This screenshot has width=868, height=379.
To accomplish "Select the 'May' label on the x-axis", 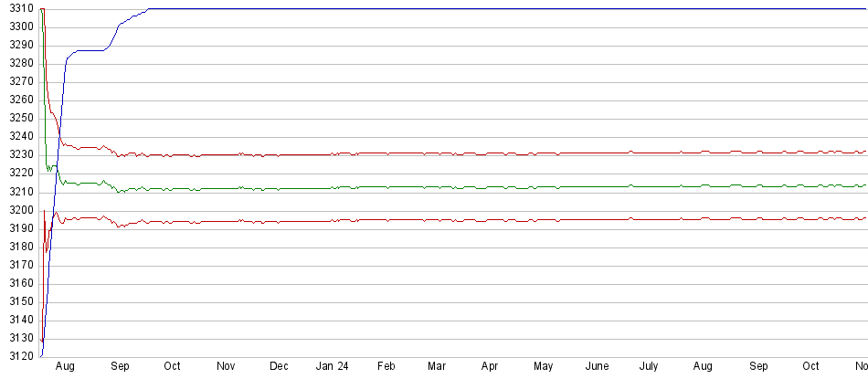I will (x=543, y=366).
